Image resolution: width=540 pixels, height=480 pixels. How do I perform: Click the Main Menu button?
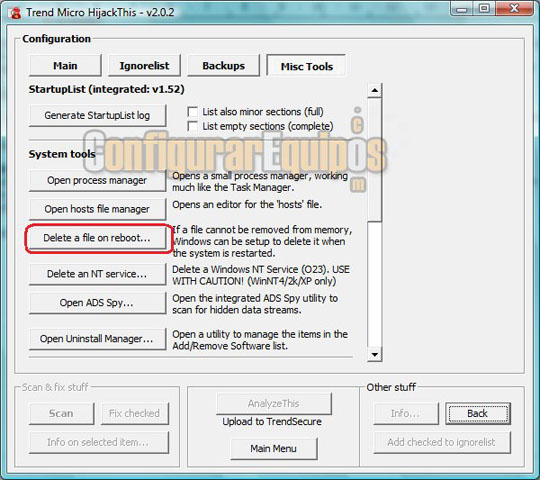[273, 449]
